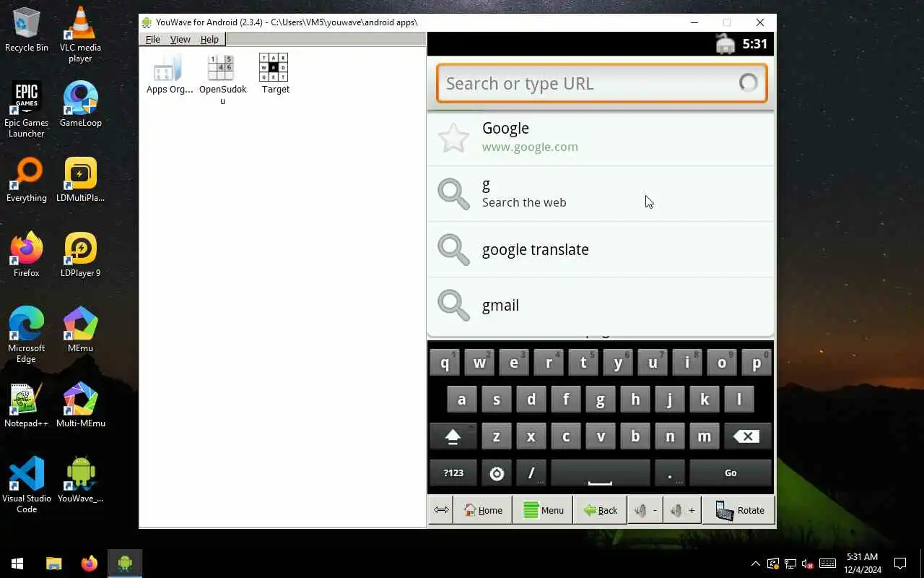
Task: Open Epic Games Launcher desktop shortcut
Action: [x=27, y=110]
